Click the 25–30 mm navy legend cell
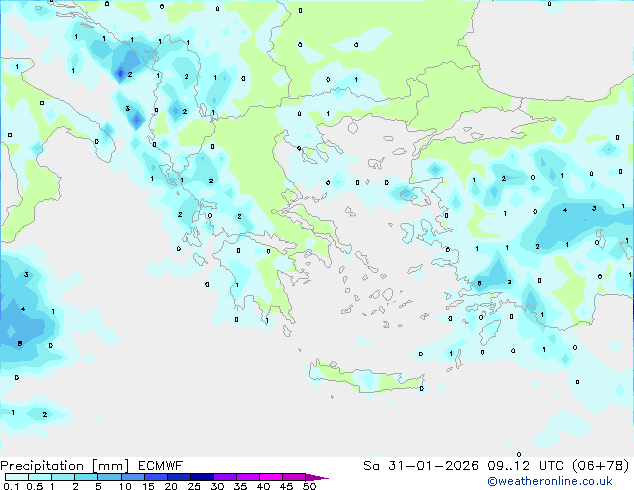Screen dimensions: 634x490 (202, 477)
